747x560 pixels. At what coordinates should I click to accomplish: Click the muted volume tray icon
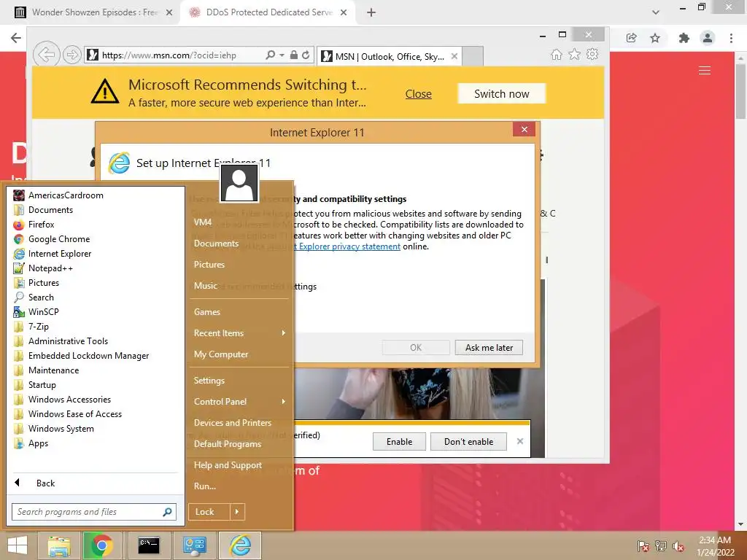pyautogui.click(x=678, y=546)
